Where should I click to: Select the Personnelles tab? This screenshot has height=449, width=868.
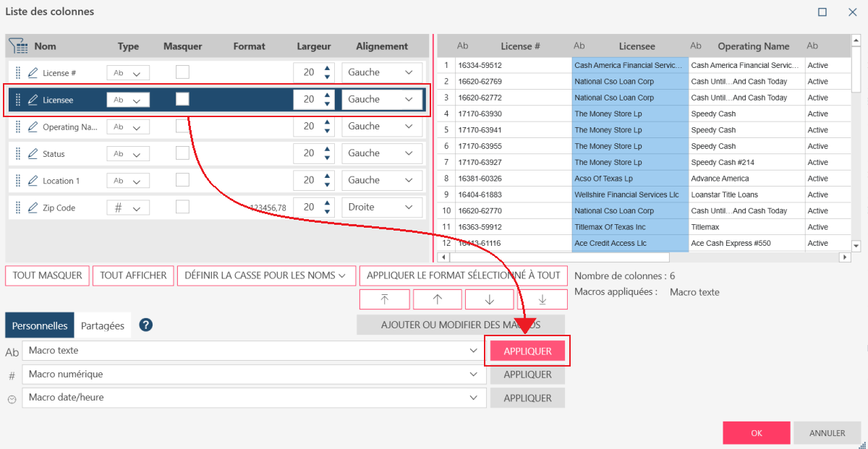click(40, 325)
